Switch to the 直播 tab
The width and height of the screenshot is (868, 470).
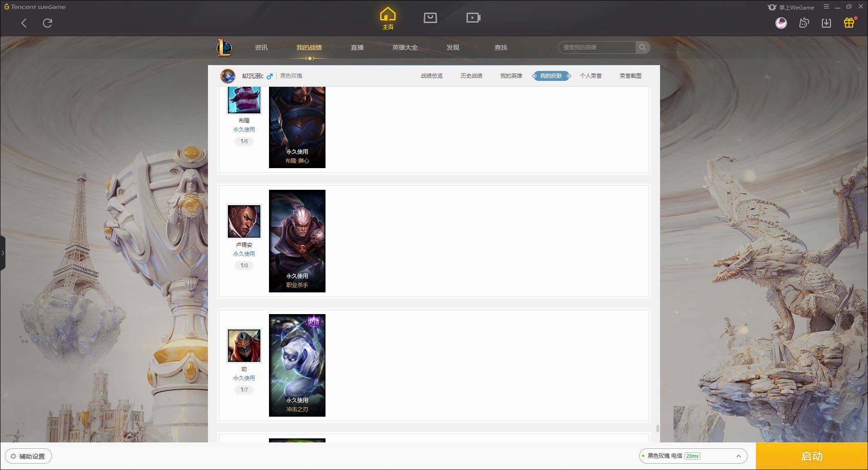coord(357,47)
